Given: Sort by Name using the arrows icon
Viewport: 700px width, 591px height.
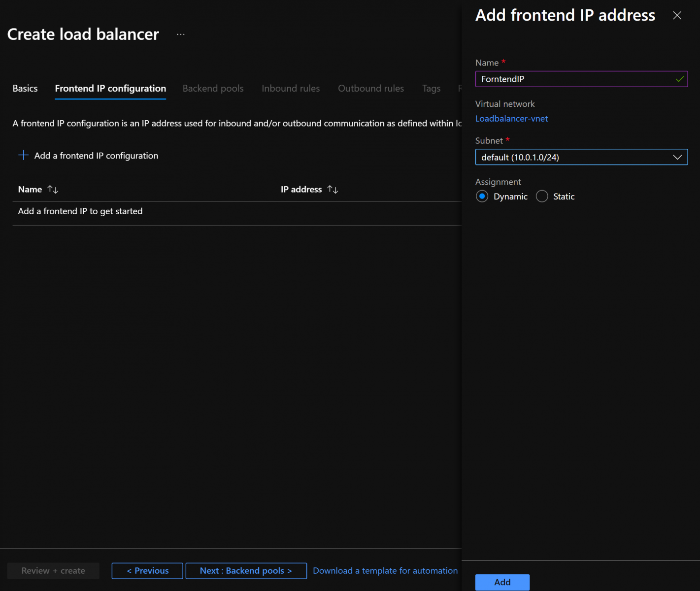Looking at the screenshot, I should [53, 190].
